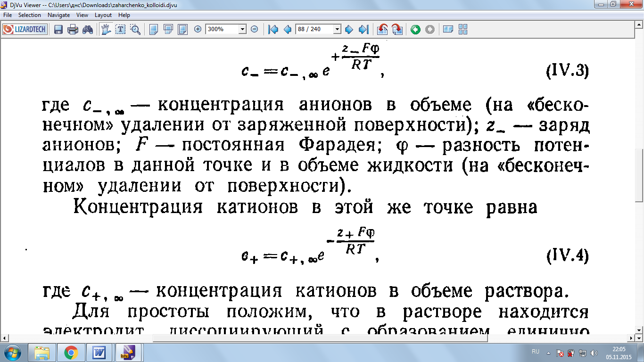644x362 pixels.
Task: Click the network tray icon
Action: click(x=582, y=352)
